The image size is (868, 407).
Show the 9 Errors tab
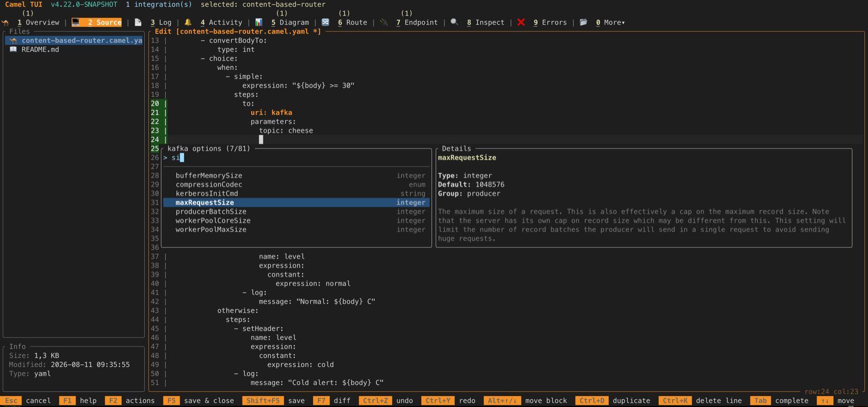551,23
